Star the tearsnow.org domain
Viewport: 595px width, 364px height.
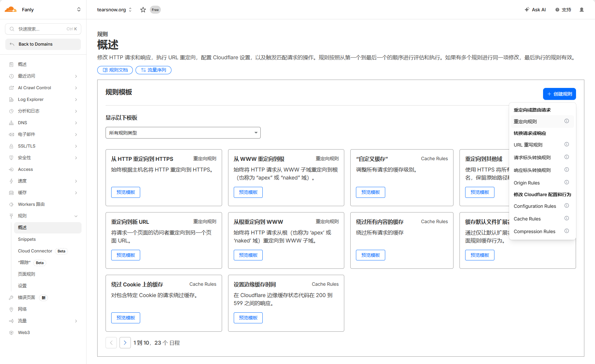(143, 10)
